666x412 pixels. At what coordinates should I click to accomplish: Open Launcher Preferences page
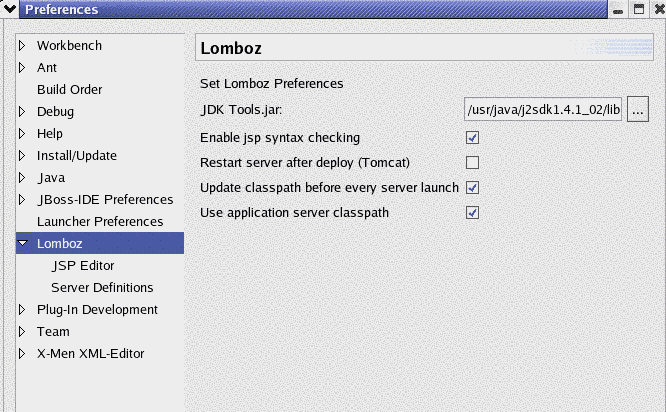click(x=99, y=222)
